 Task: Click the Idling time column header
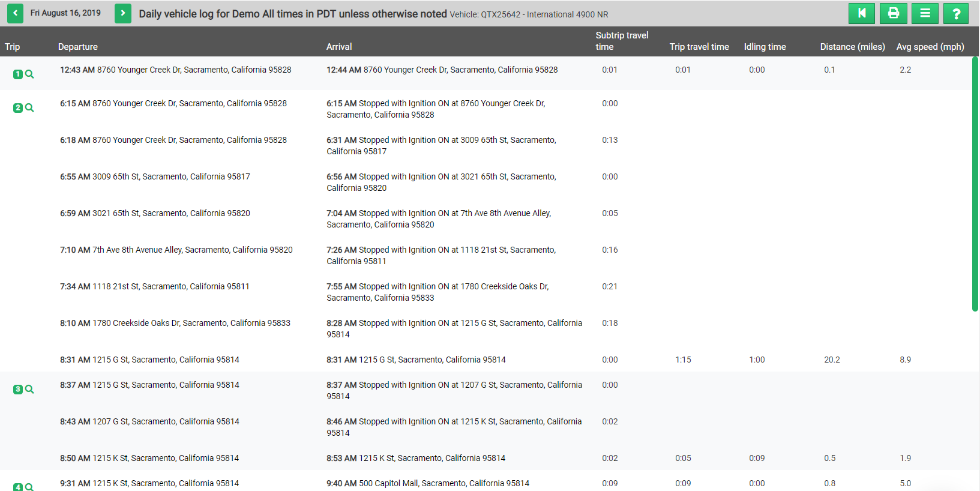coord(765,47)
